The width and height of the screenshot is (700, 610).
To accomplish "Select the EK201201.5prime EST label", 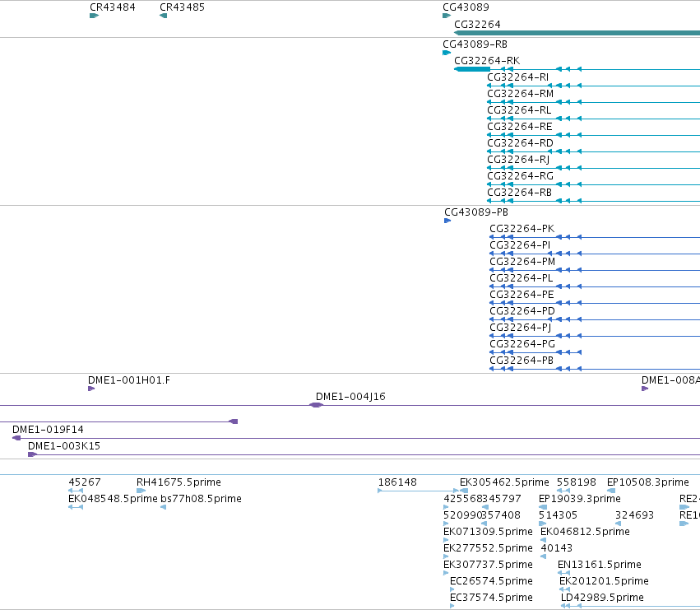I will click(604, 581).
